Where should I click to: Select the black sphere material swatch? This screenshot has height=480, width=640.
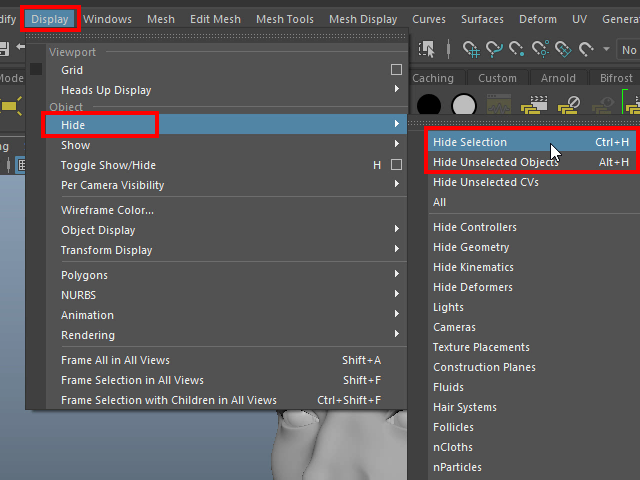pyautogui.click(x=429, y=105)
